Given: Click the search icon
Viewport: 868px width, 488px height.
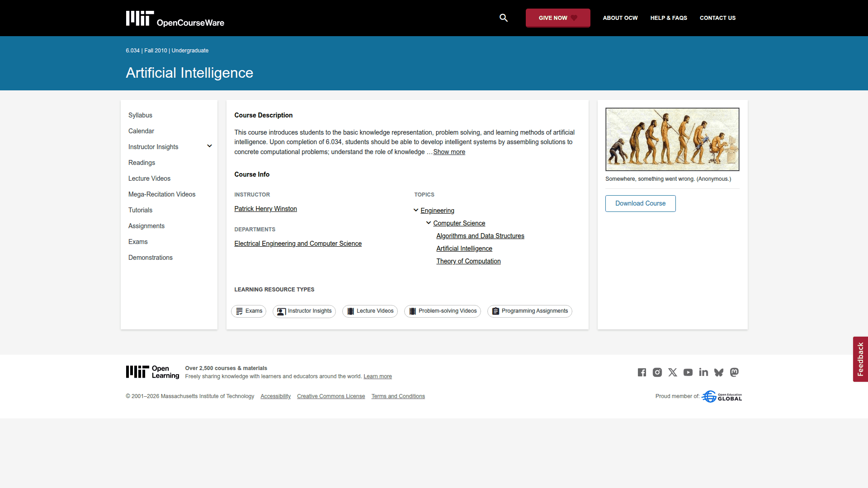Looking at the screenshot, I should click(x=504, y=18).
